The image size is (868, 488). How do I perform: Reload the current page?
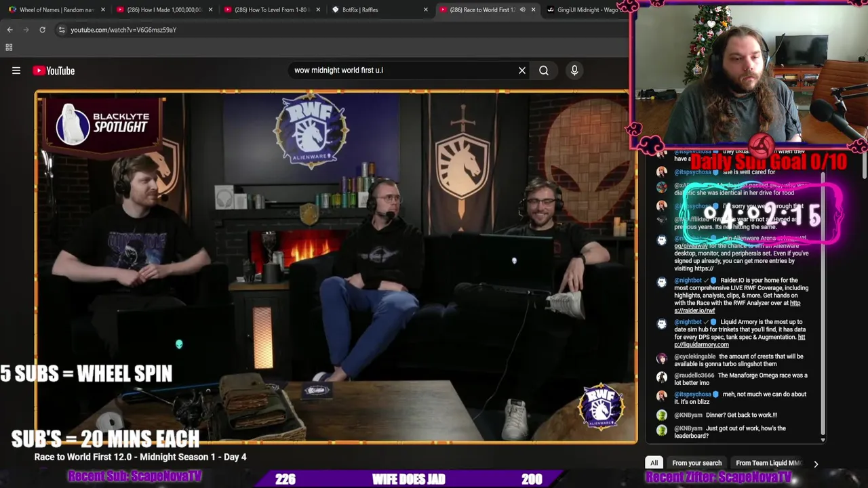(42, 30)
